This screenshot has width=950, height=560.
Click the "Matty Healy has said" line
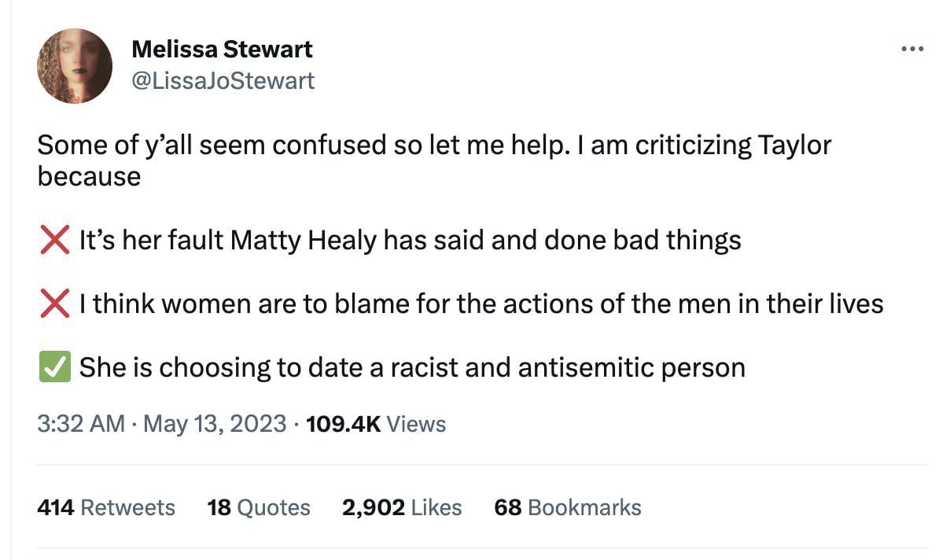coord(409,240)
